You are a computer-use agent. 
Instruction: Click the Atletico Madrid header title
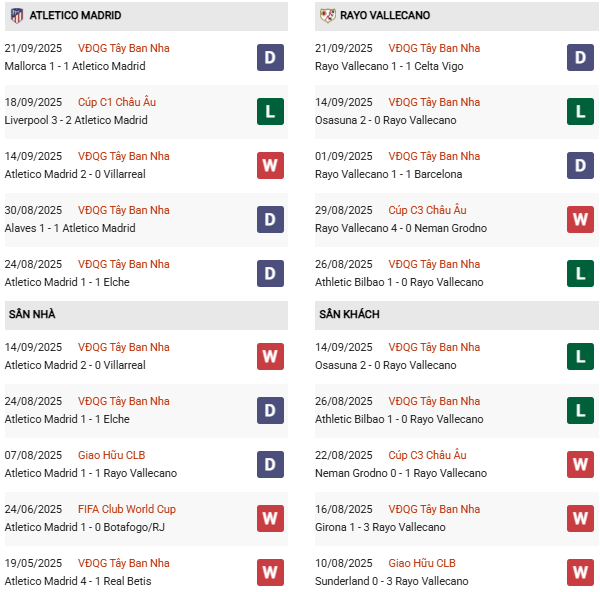coord(75,15)
